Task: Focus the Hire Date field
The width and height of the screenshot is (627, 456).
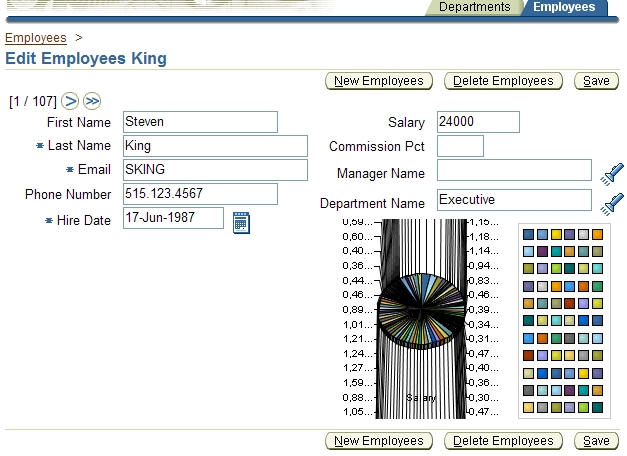Action: point(173,218)
